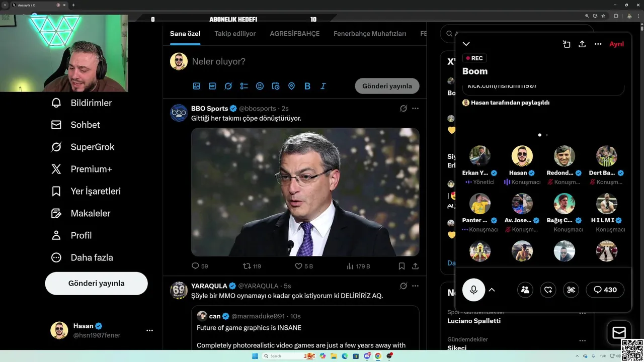The height and width of the screenshot is (362, 644).
Task: Click the composer Gönderi yayınla button
Action: [x=387, y=86]
